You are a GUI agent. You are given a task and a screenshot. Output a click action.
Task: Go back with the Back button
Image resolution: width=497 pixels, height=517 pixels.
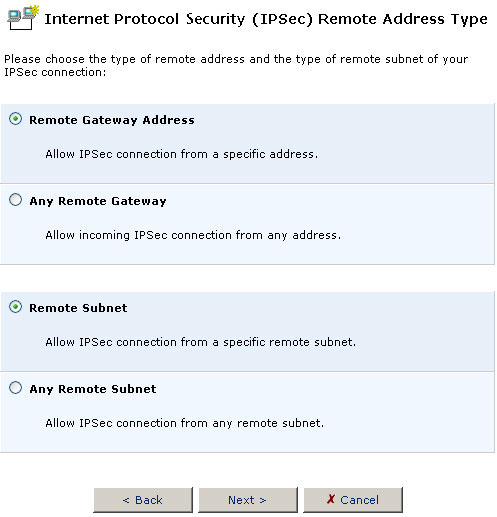pos(143,500)
